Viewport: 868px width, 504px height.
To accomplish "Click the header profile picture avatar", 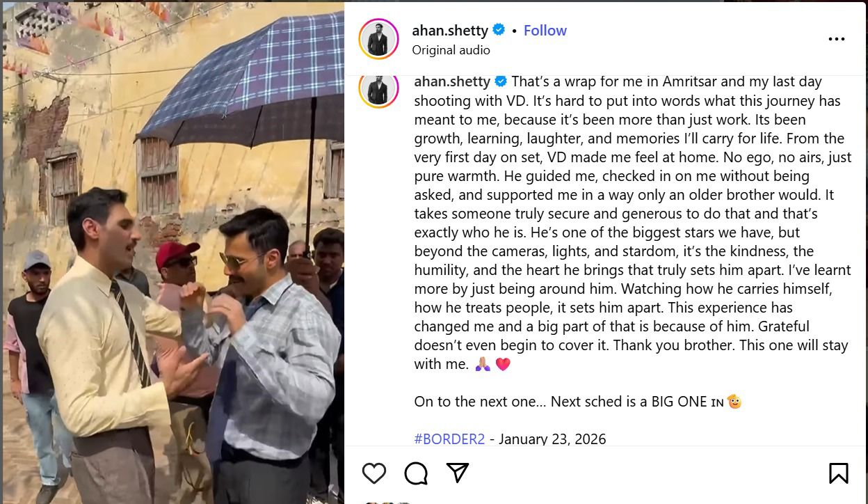I will (378, 39).
